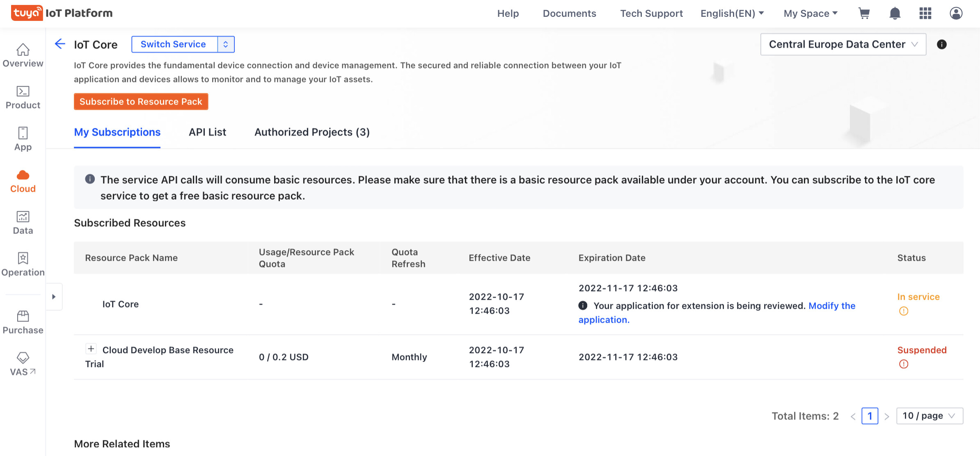This screenshot has width=980, height=456.
Task: Click the back arrow beside IoT Core
Action: click(x=60, y=44)
